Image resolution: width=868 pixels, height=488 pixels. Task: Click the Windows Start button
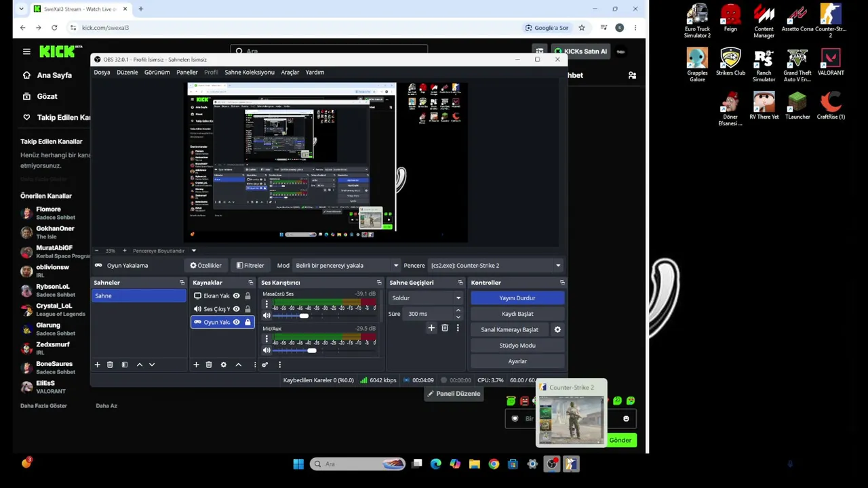(298, 464)
